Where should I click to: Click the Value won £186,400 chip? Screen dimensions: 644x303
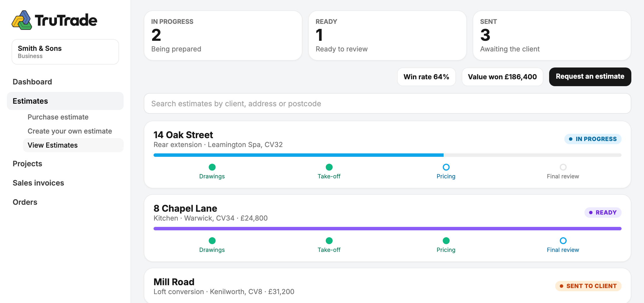coord(502,77)
